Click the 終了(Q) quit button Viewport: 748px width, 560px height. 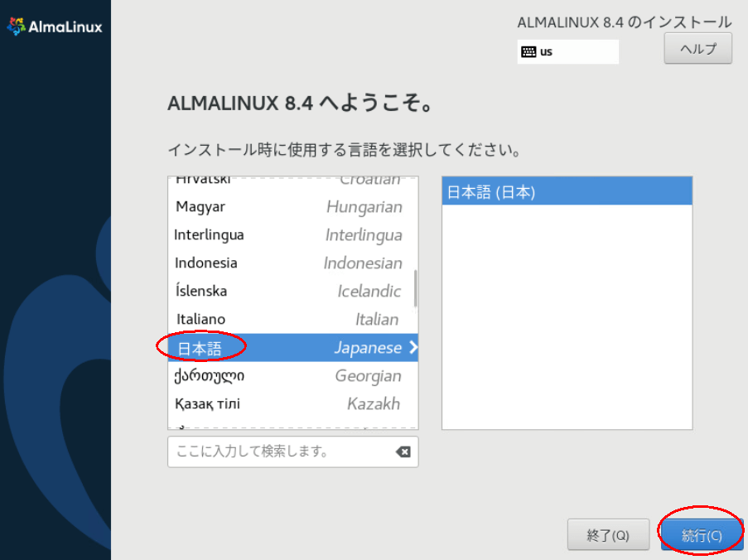(x=608, y=535)
